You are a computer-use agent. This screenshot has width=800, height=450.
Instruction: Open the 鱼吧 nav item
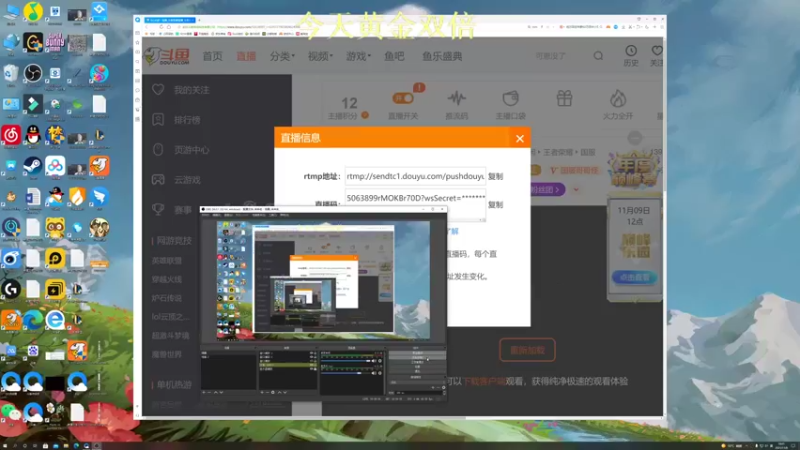394,56
